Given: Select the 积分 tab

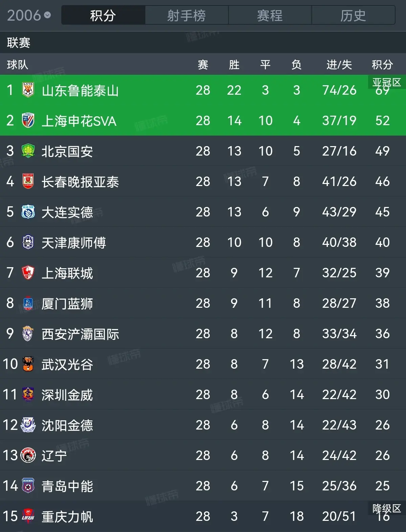Looking at the screenshot, I should [x=103, y=15].
